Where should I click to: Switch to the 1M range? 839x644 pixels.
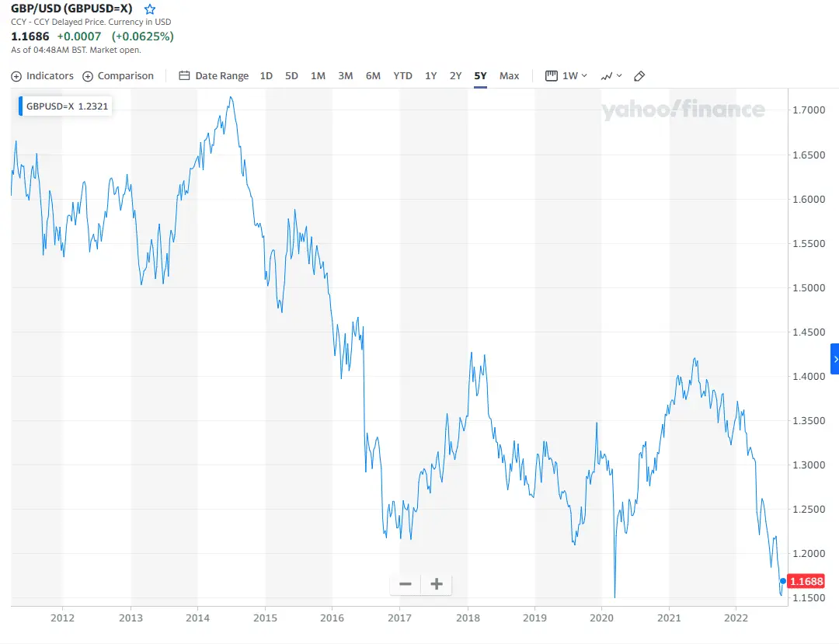point(318,76)
